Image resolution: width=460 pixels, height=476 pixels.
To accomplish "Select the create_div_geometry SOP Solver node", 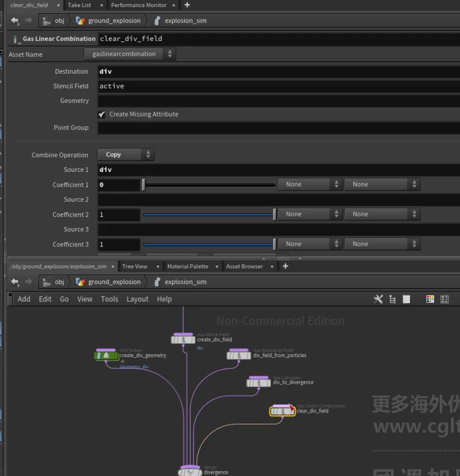I will (x=106, y=355).
